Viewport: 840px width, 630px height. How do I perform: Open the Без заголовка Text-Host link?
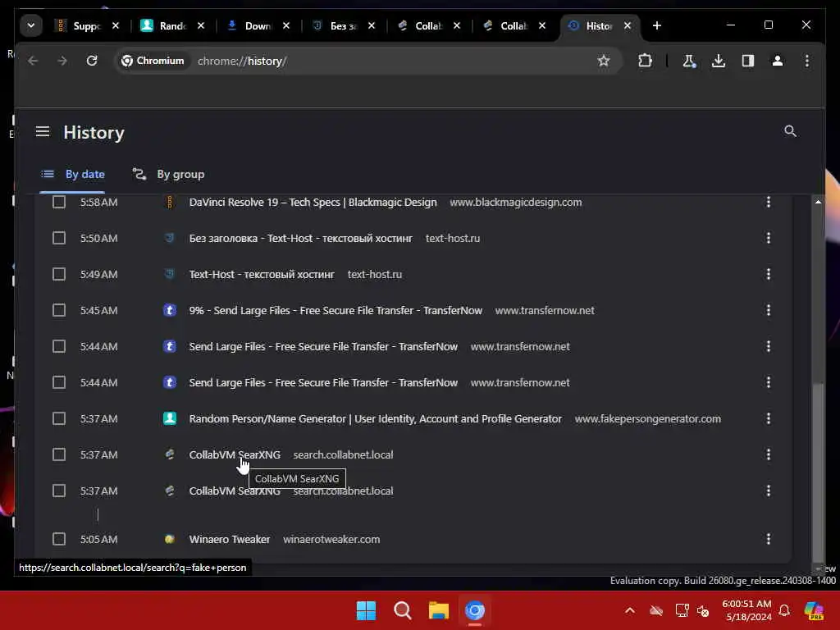(x=300, y=239)
